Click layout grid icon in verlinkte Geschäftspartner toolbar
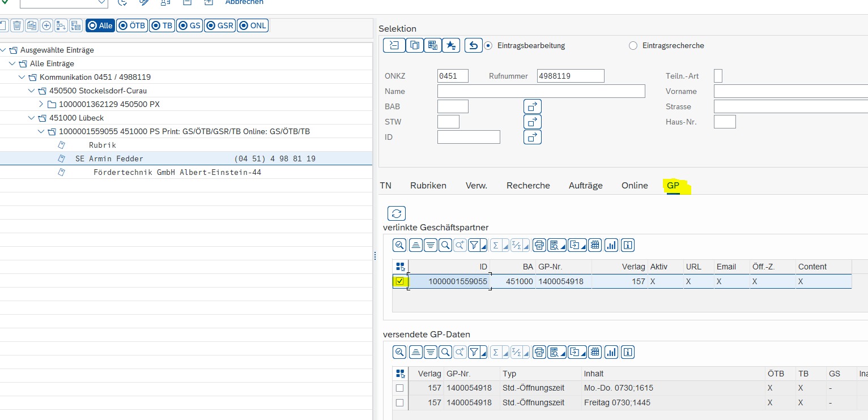 click(595, 245)
